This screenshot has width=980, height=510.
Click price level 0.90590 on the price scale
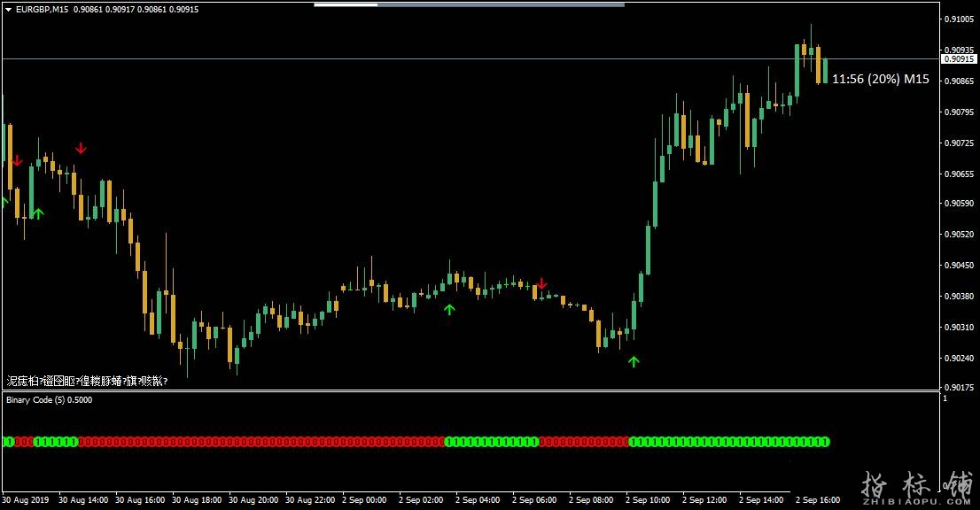pos(960,204)
